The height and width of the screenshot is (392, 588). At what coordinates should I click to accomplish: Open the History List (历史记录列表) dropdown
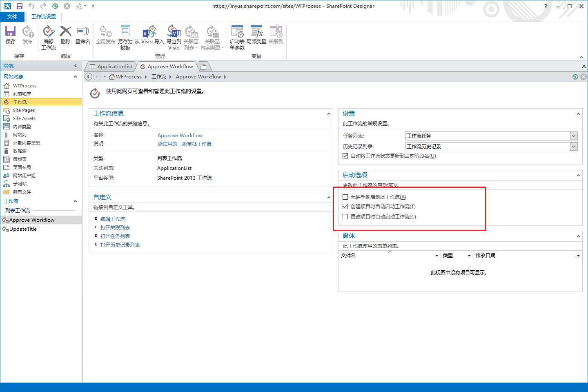tap(574, 147)
